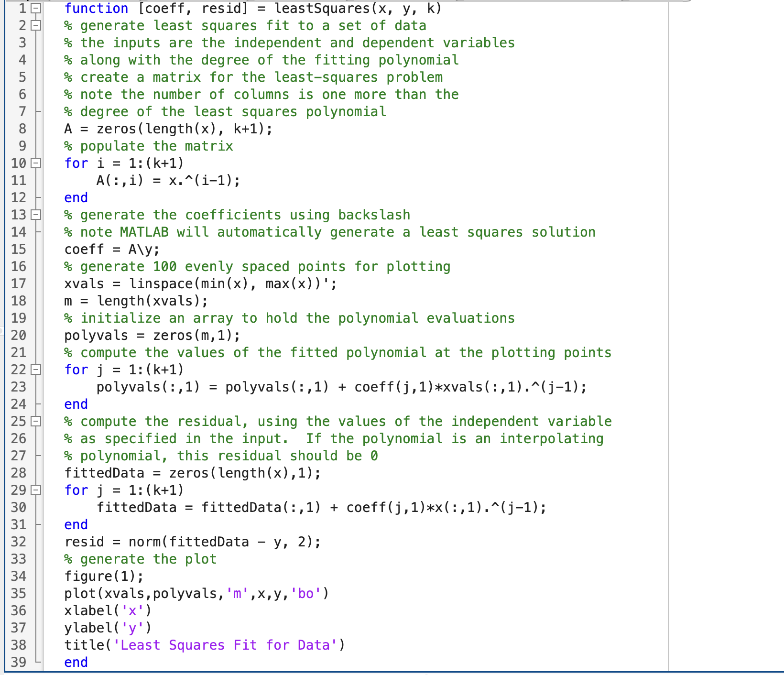
Task: Click comment '% generate 100 evenly spaced points for plotting'
Action: coord(257,267)
